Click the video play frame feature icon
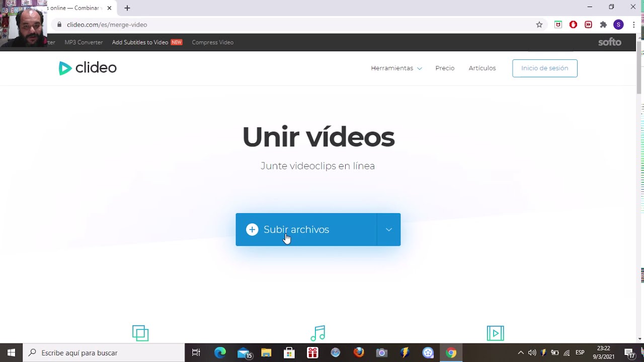 [x=496, y=333]
